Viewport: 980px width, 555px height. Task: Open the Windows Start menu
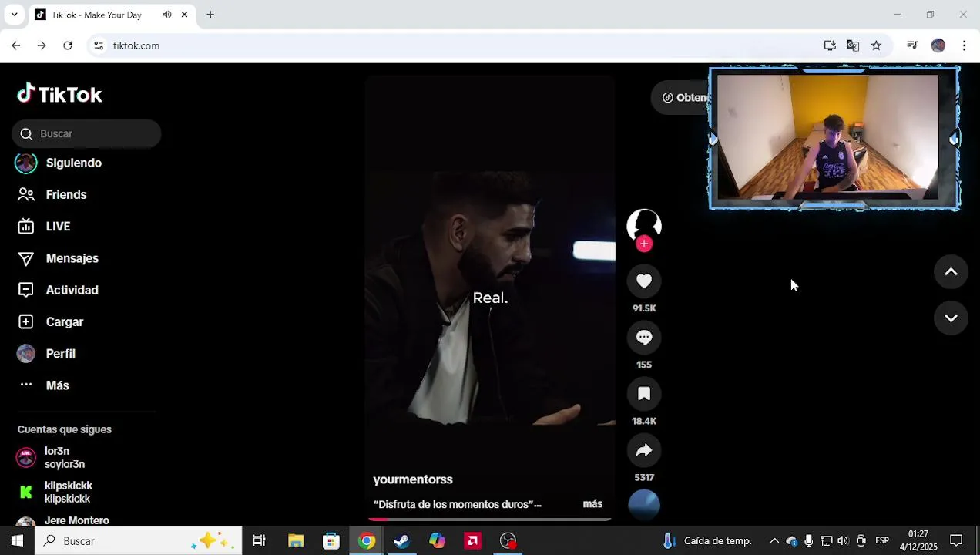(17, 541)
